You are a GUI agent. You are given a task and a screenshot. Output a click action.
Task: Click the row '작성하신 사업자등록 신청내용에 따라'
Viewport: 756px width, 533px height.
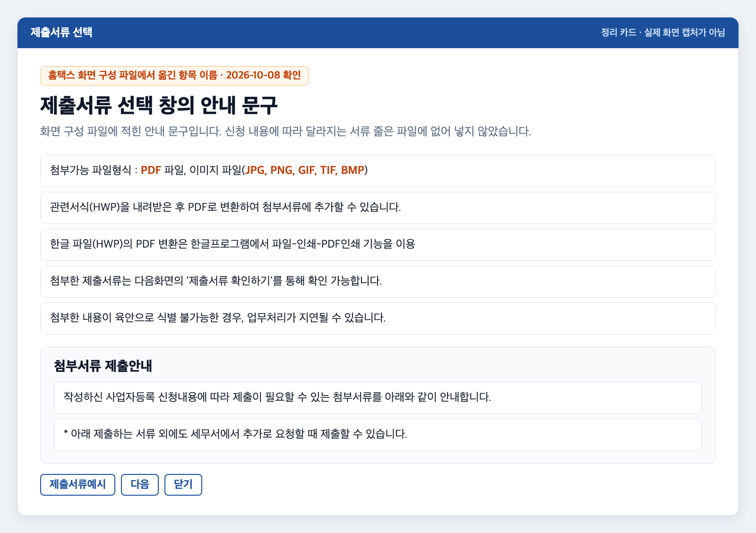coord(378,398)
